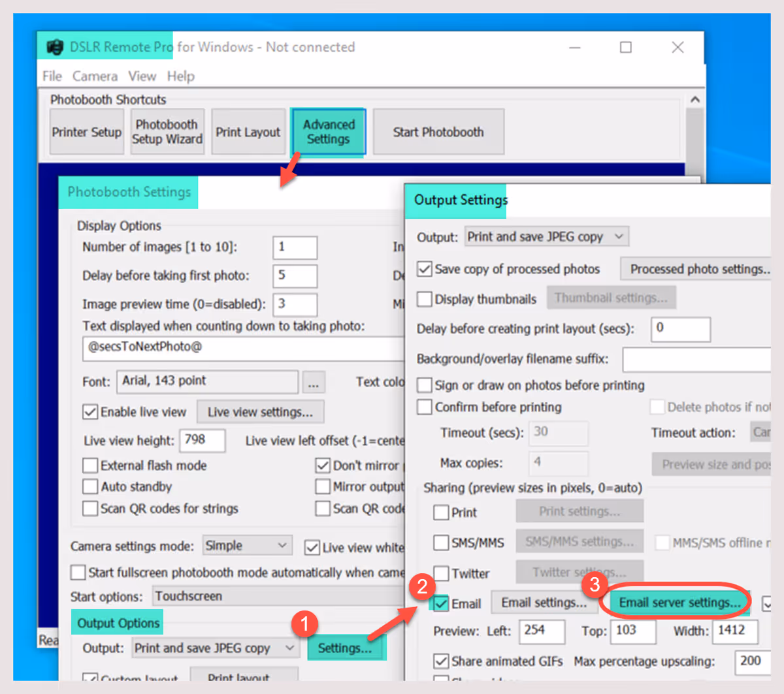Image resolution: width=784 pixels, height=694 pixels.
Task: Click the SMS/MMS settings button
Action: 580,541
